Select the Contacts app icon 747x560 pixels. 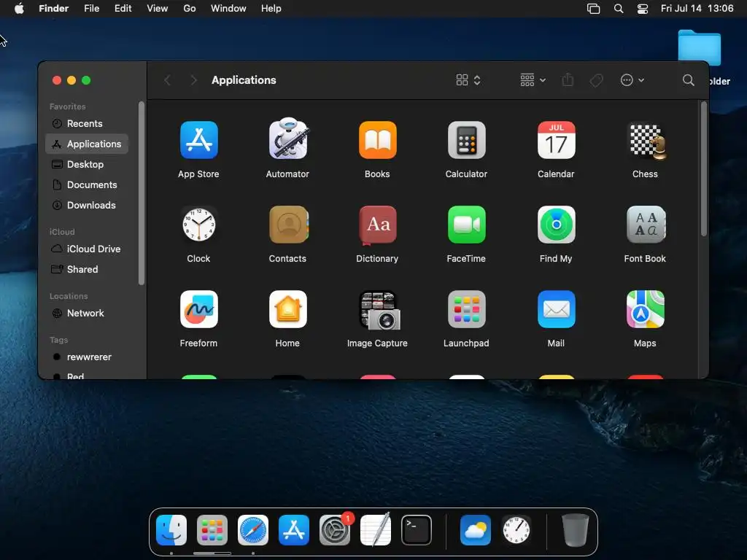click(x=287, y=225)
